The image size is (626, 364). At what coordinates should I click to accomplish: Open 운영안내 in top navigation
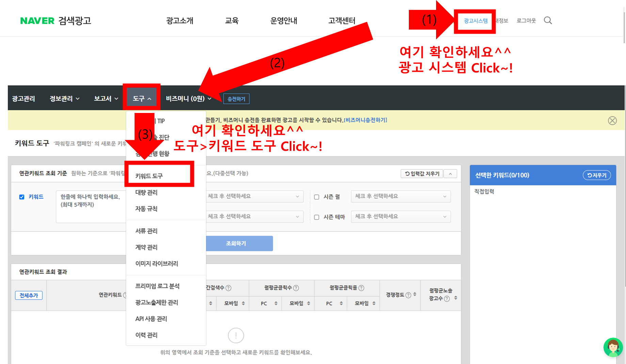[284, 21]
